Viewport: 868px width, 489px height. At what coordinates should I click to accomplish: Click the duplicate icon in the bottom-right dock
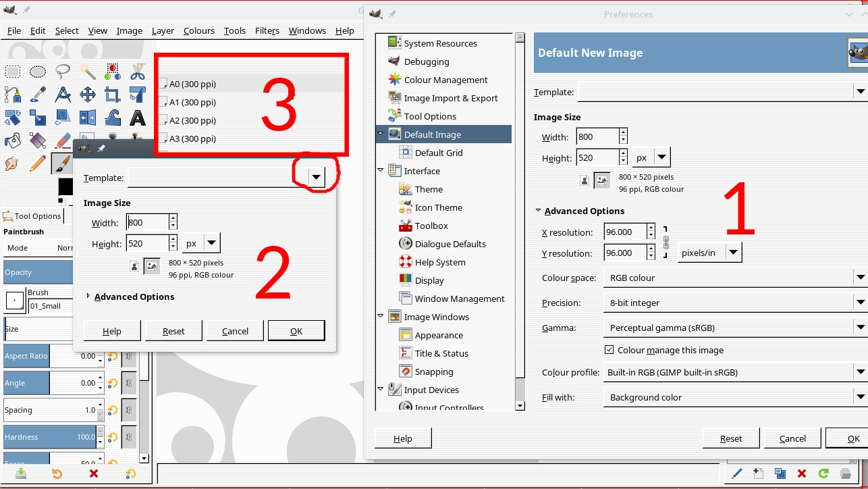pos(780,473)
